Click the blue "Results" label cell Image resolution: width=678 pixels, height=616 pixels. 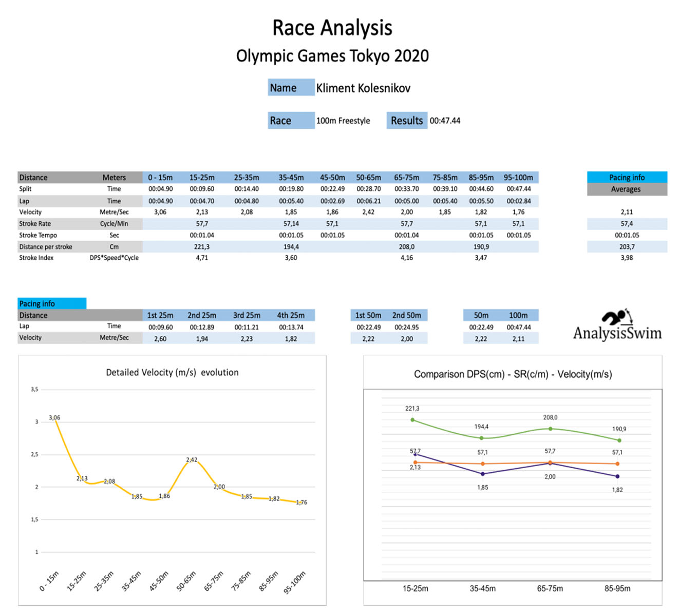(x=406, y=121)
